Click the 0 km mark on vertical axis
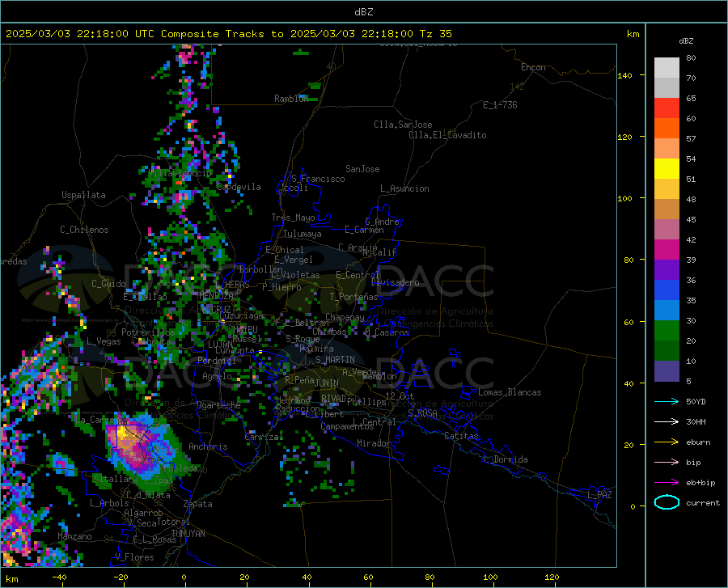 pos(633,506)
